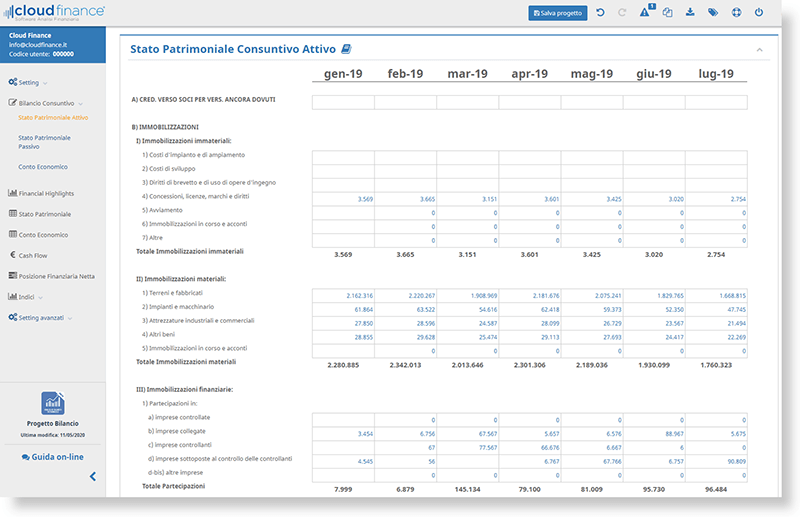Click the lug-19 column header
800x517 pixels.
coord(716,74)
